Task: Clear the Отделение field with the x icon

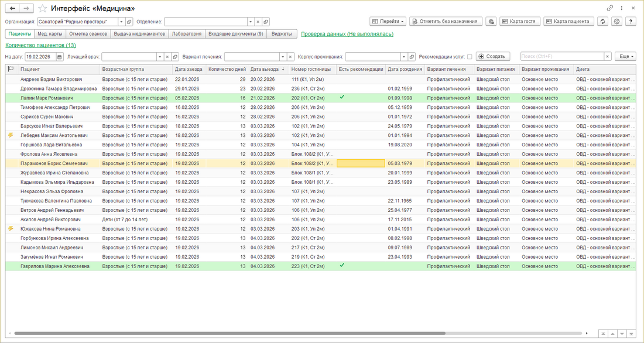Action: coord(258,22)
